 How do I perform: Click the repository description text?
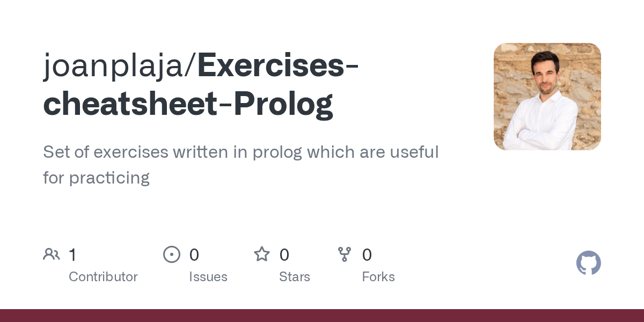(241, 165)
